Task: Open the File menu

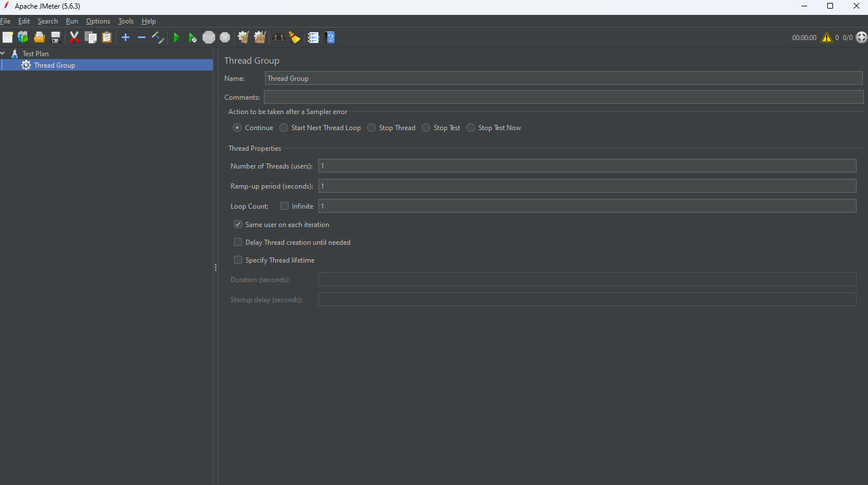Action: (x=5, y=21)
